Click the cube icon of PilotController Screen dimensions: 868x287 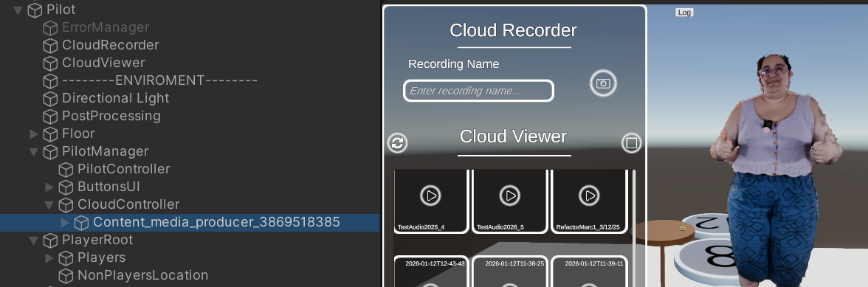click(66, 169)
